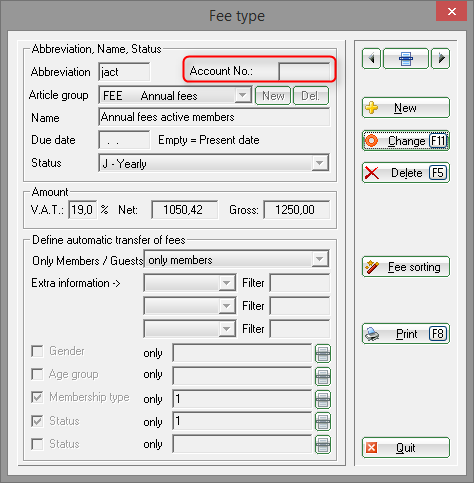Expand the Article group dropdown
This screenshot has height=483, width=474.
click(242, 95)
